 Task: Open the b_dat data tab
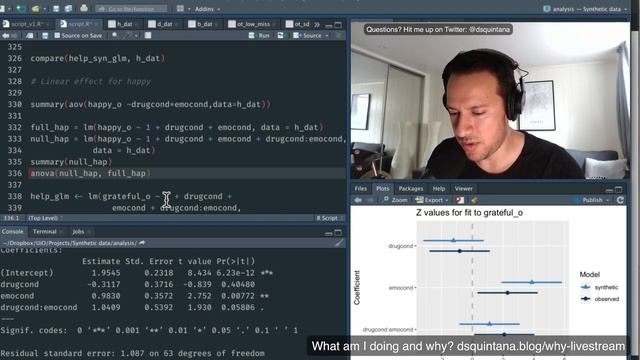pos(204,24)
